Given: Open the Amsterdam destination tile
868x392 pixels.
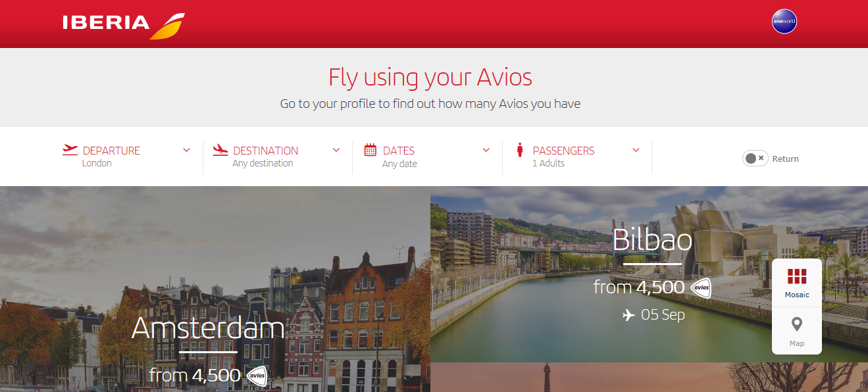Looking at the screenshot, I should [215, 289].
